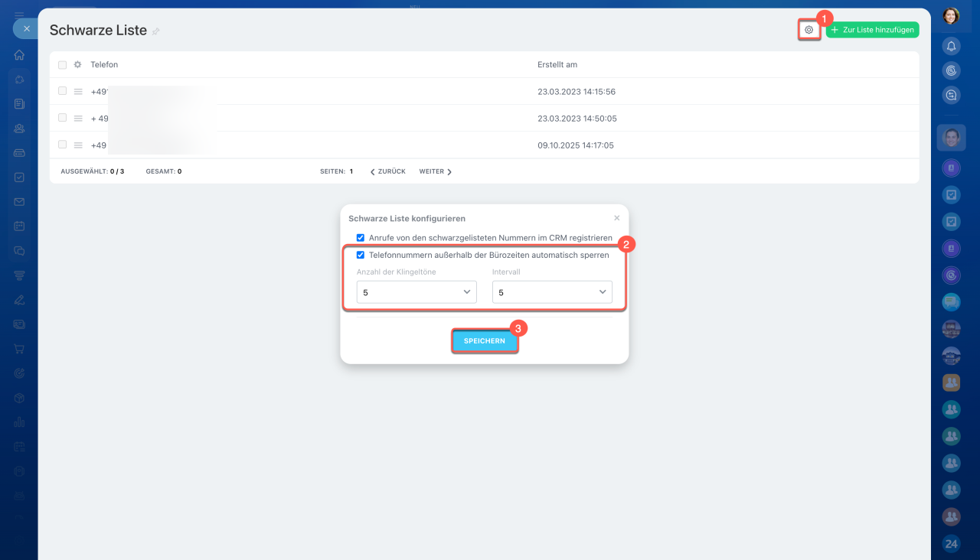The image size is (980, 560).
Task: Click the Speichern button
Action: click(485, 341)
